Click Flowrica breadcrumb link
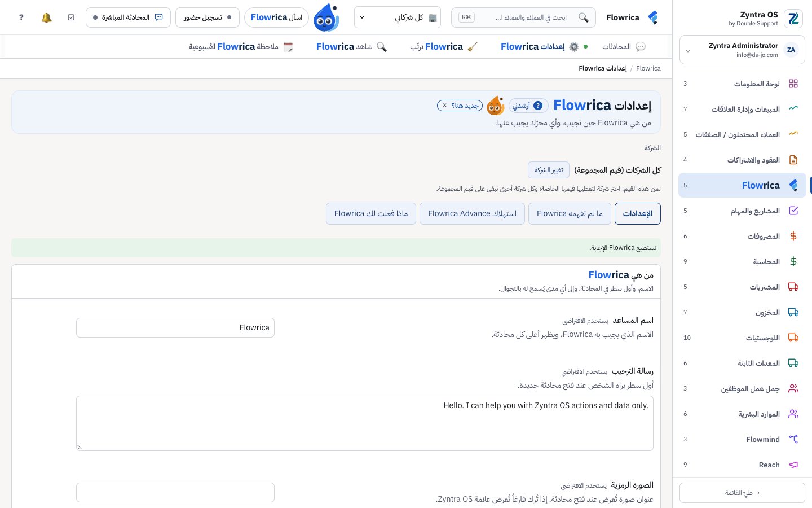This screenshot has height=508, width=812. pyautogui.click(x=648, y=68)
